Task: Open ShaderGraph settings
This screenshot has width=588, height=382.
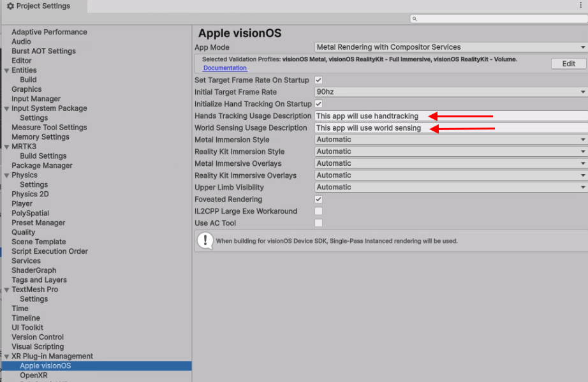Action: point(34,270)
